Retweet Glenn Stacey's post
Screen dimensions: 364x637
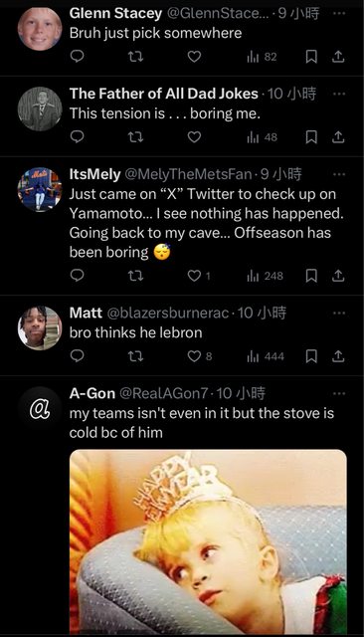pos(135,57)
